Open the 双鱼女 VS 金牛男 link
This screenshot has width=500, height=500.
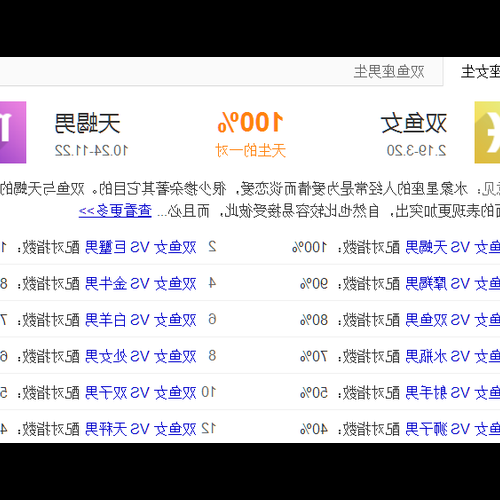(141, 284)
